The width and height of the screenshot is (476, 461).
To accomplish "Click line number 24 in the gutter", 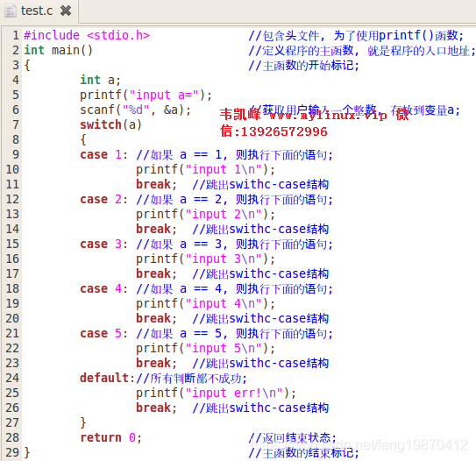I will click(x=12, y=378).
